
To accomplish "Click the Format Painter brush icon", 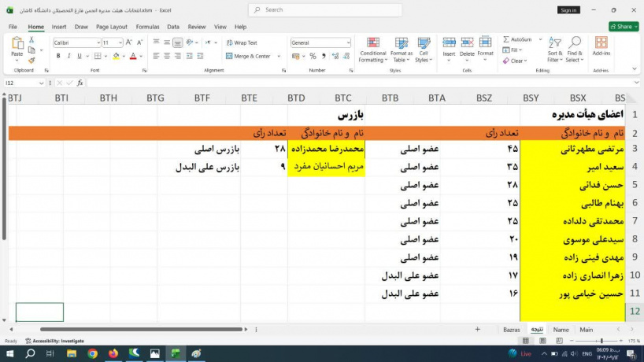I will pyautogui.click(x=31, y=60).
